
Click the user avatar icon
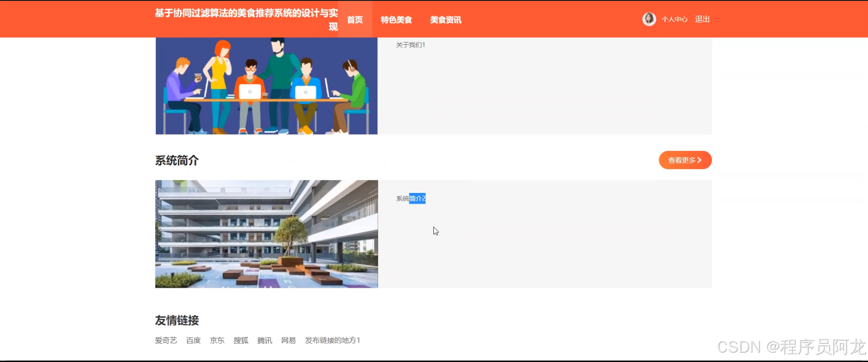coord(649,19)
